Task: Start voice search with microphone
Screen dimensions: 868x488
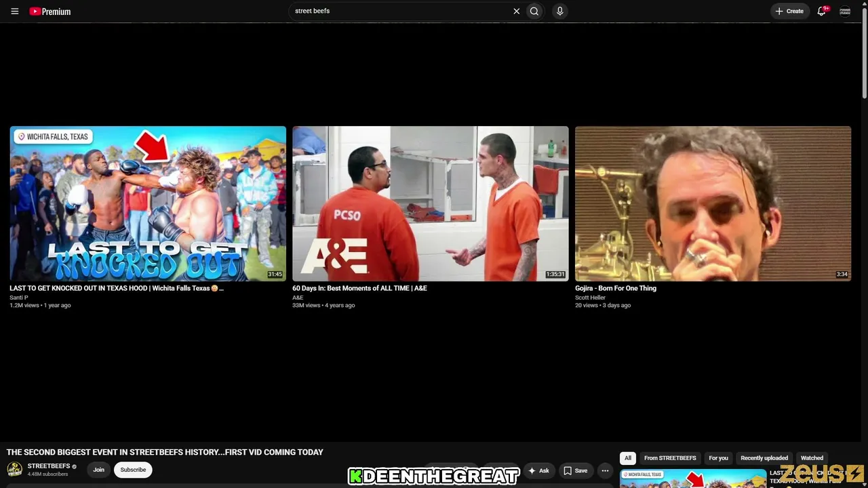Action: pos(559,11)
